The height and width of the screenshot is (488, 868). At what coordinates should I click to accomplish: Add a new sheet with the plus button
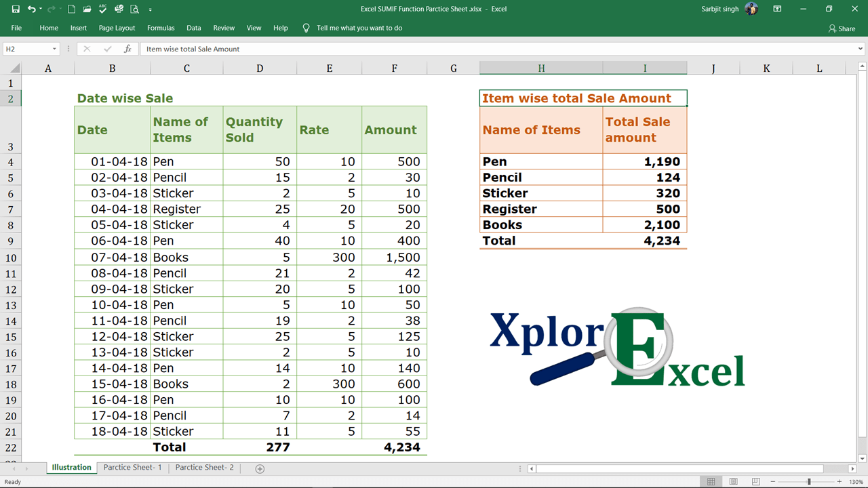[x=258, y=468]
